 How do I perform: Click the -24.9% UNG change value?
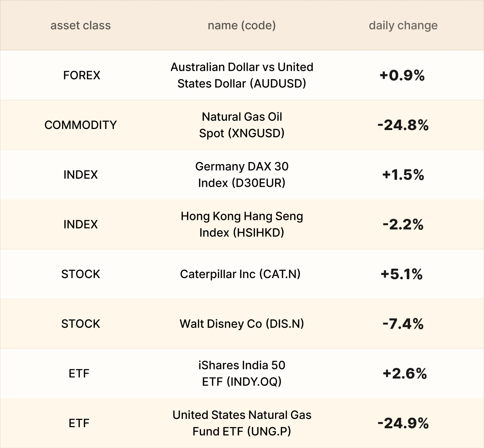pos(403,423)
